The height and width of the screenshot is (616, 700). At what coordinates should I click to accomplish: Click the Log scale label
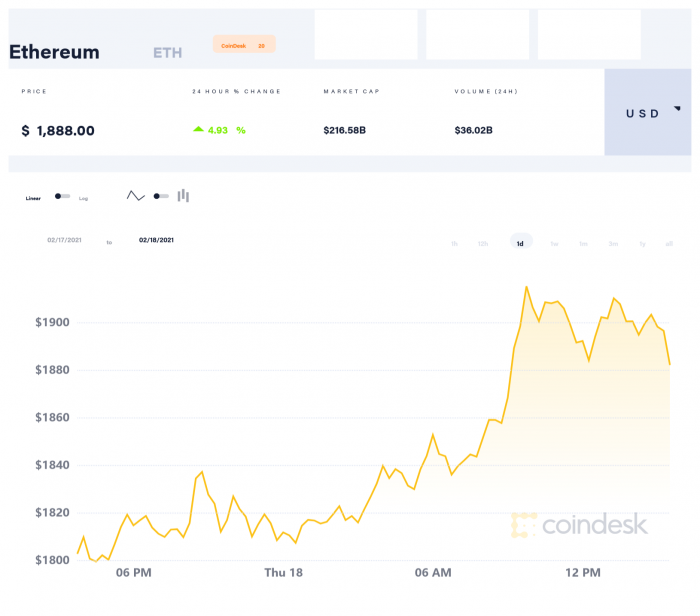[x=83, y=198]
